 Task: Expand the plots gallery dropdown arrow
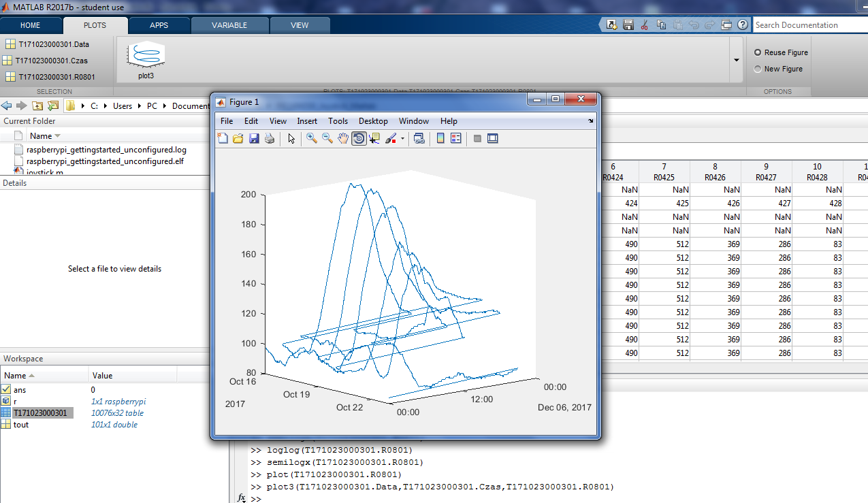pyautogui.click(x=736, y=60)
